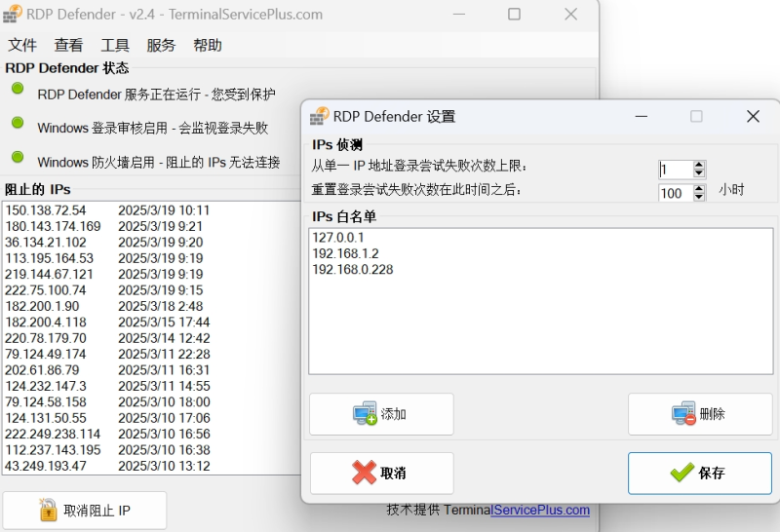Open the 帮助 menu
This screenshot has height=532, width=780.
[x=208, y=45]
